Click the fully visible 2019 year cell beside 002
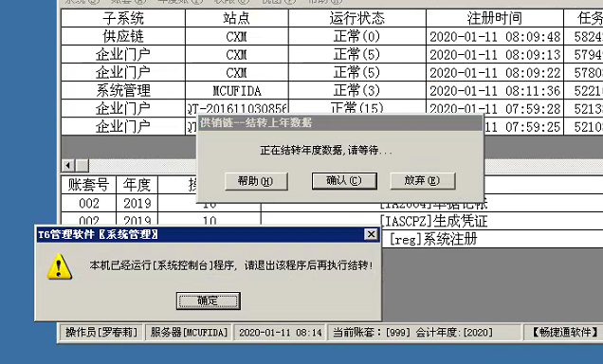 click(x=137, y=203)
